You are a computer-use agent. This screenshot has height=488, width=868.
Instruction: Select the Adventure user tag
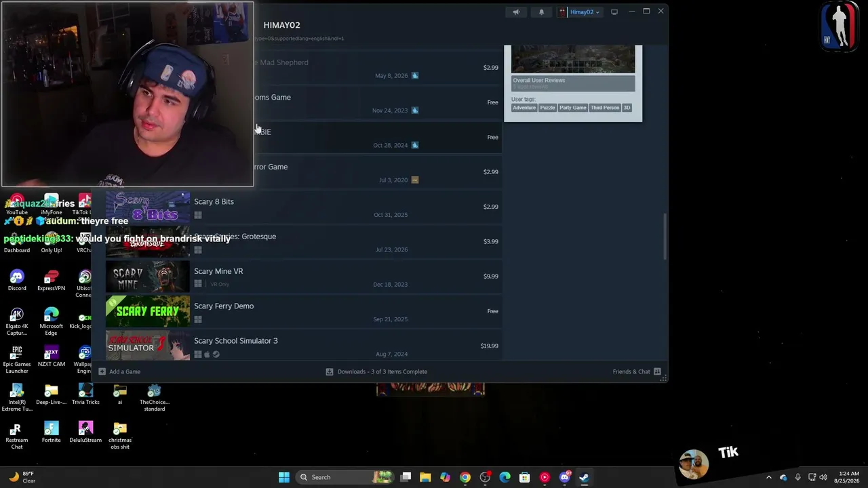524,108
